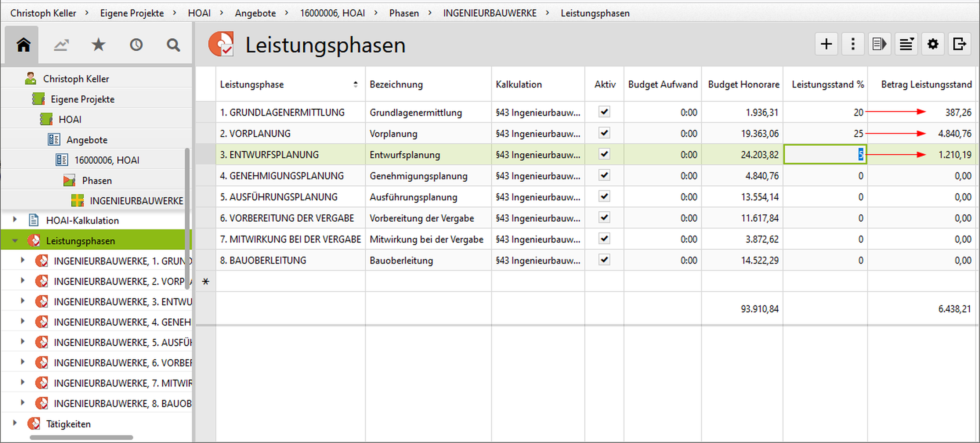Toggle Aktiv checkbox for Genehmigungsplanung

click(x=604, y=175)
